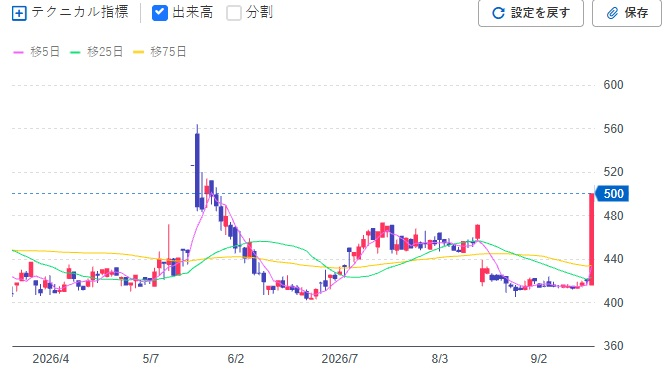This screenshot has height=375, width=672.
Task: Click the 5/7 date axis label
Action: (x=151, y=359)
